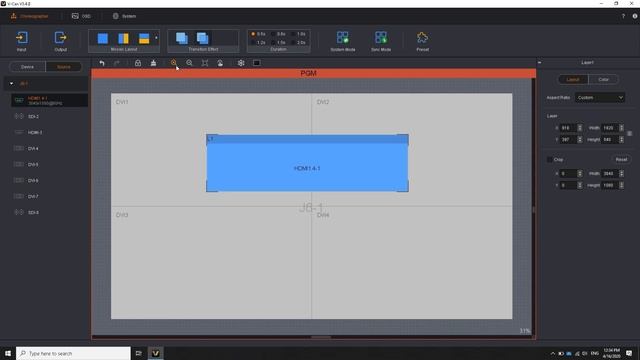The height and width of the screenshot is (360, 640).
Task: Select 0.5s transition duration
Action: pyautogui.click(x=258, y=34)
